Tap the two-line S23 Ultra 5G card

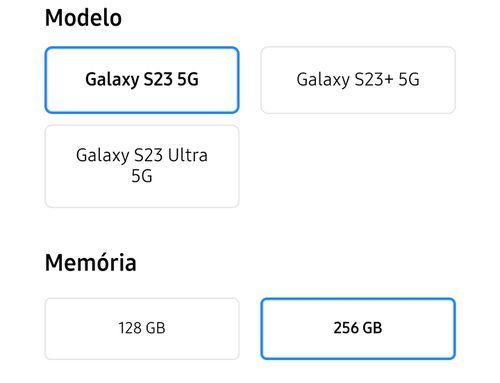click(x=142, y=166)
